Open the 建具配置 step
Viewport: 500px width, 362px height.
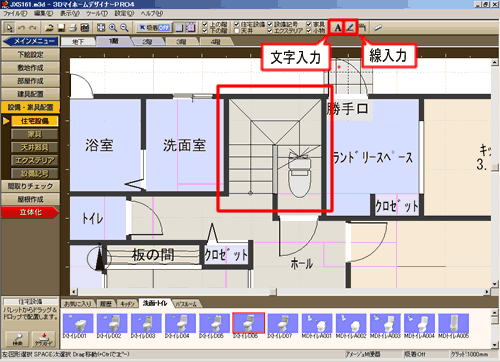30,94
